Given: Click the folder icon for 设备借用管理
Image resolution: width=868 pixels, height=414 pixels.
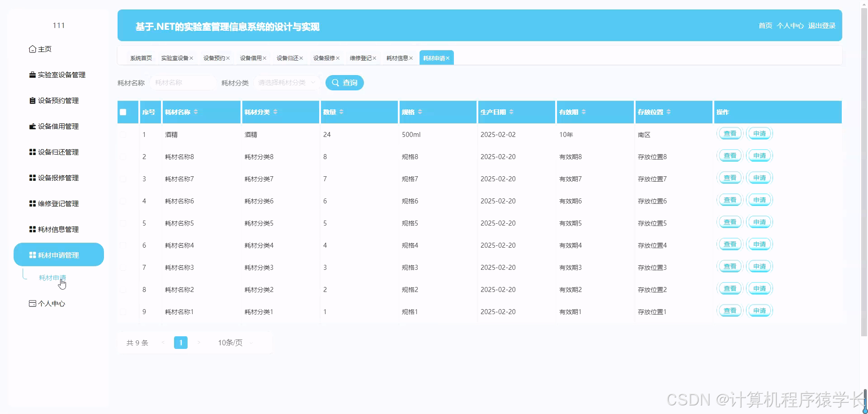Looking at the screenshot, I should click(32, 126).
